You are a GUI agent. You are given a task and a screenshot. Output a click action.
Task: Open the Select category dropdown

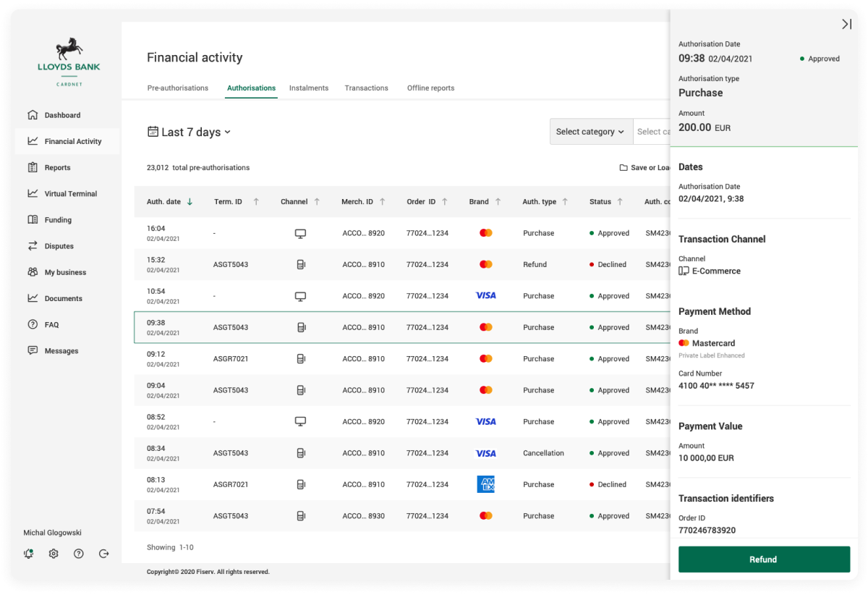click(591, 131)
